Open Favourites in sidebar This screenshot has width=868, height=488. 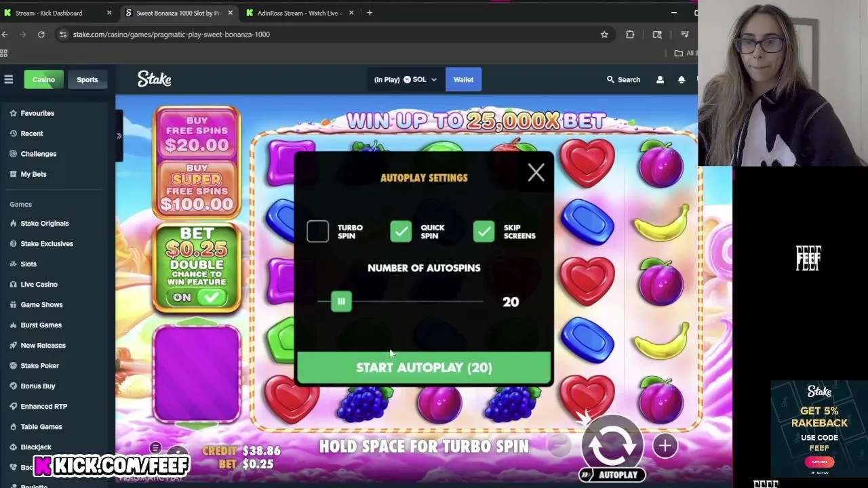click(37, 113)
